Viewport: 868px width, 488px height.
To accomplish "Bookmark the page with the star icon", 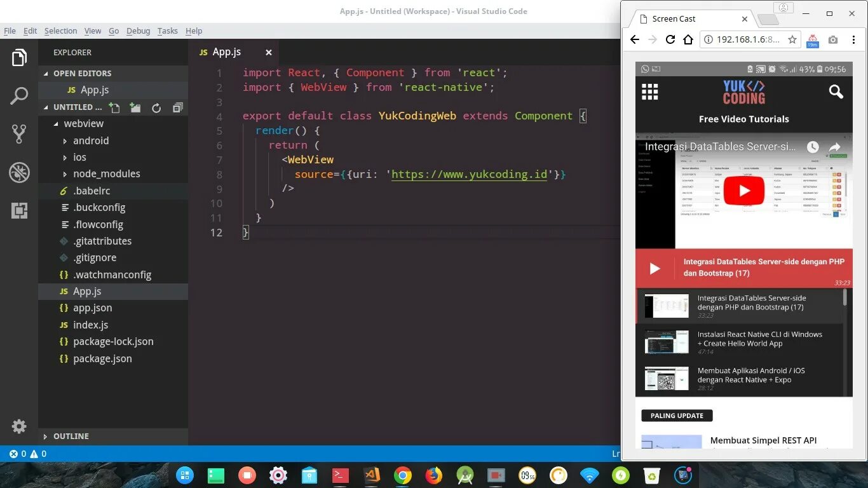I will click(x=792, y=39).
